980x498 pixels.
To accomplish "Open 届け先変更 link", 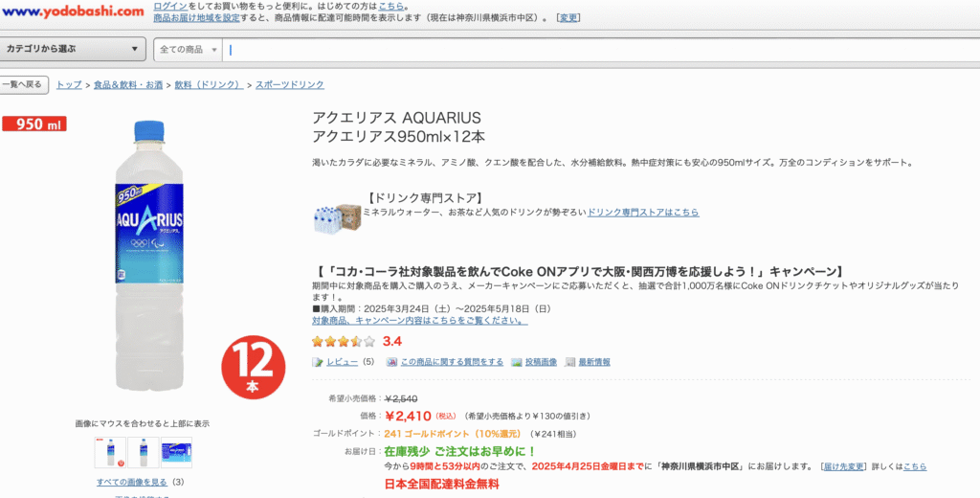I will (x=843, y=466).
